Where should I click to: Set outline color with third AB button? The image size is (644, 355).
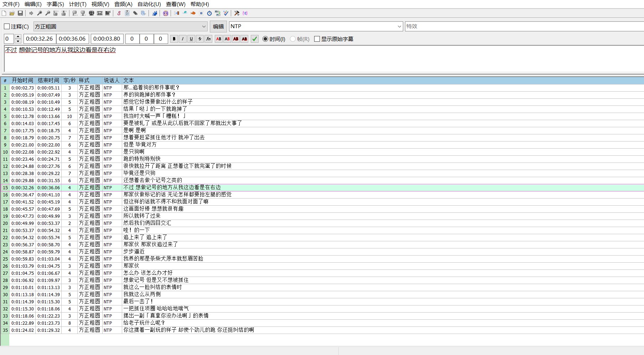[x=236, y=39]
